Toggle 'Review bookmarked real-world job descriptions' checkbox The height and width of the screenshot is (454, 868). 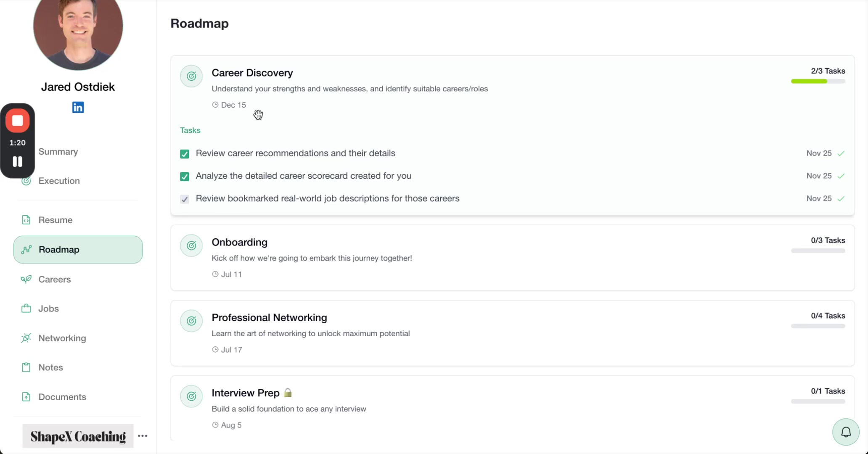coord(184,199)
